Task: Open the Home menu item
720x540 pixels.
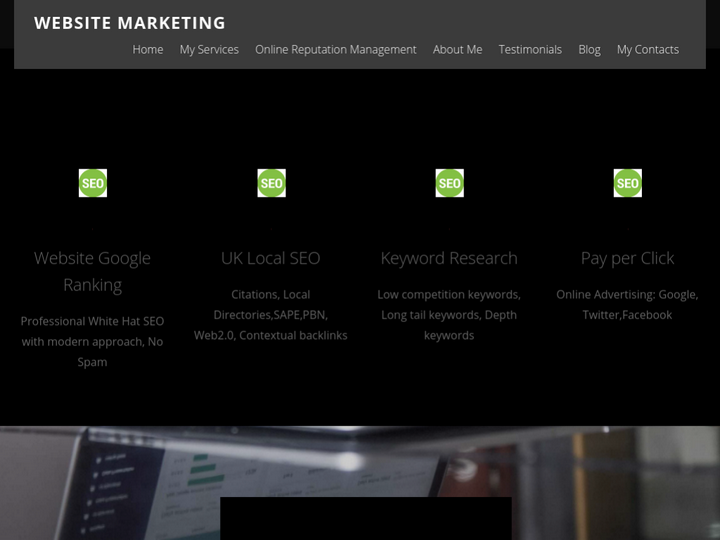Action: tap(148, 49)
